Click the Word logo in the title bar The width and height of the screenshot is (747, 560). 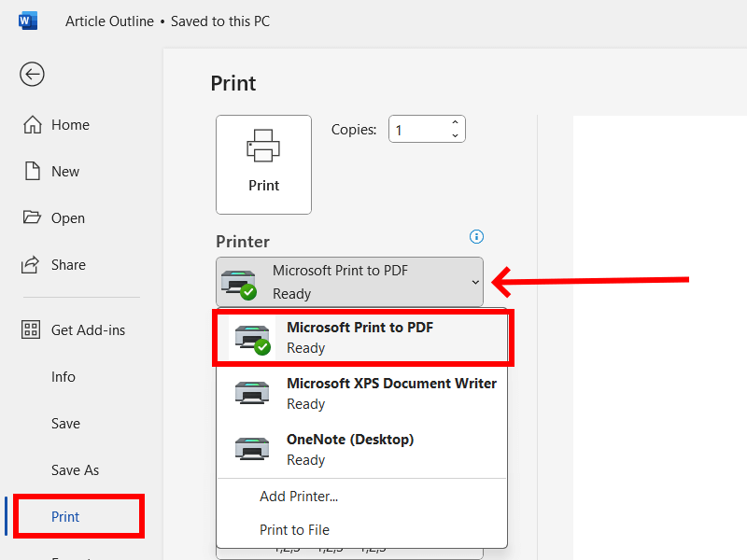pos(28,20)
